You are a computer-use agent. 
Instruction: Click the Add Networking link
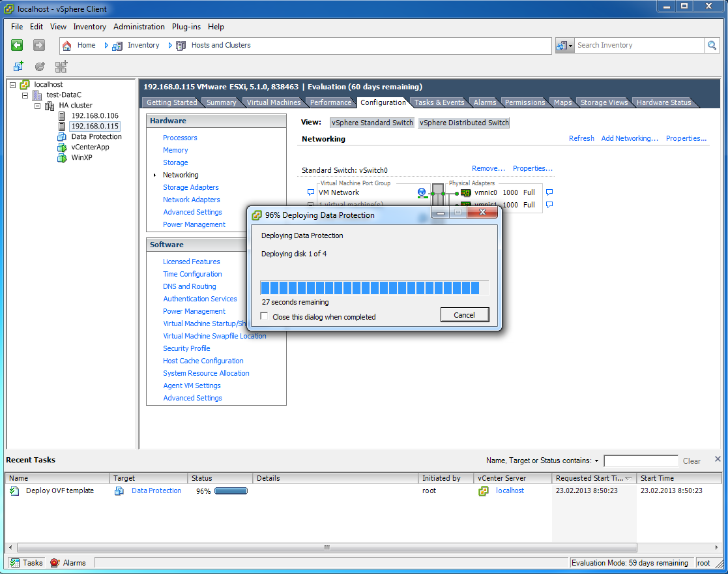(629, 138)
